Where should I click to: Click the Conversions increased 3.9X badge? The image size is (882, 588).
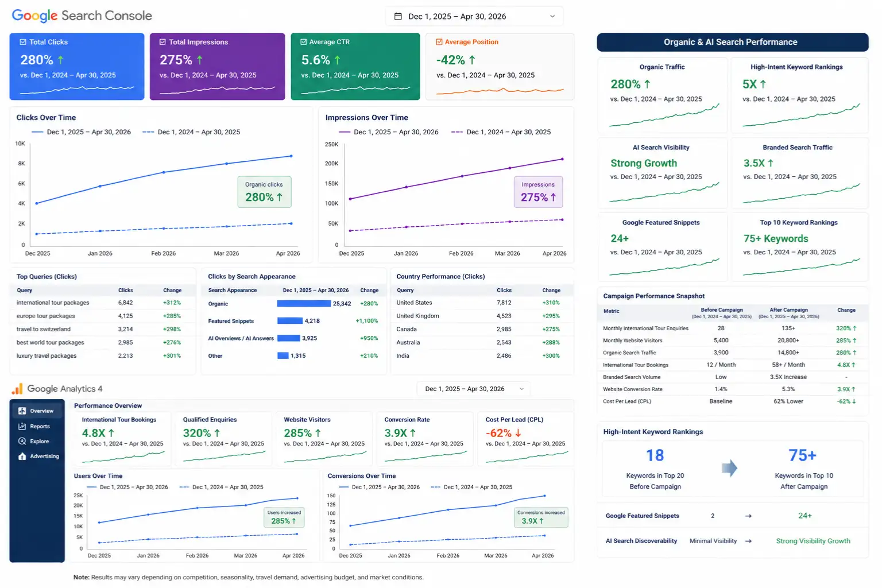[541, 517]
